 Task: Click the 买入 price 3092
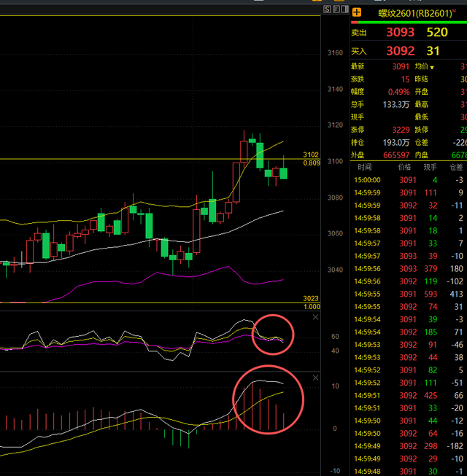click(400, 51)
